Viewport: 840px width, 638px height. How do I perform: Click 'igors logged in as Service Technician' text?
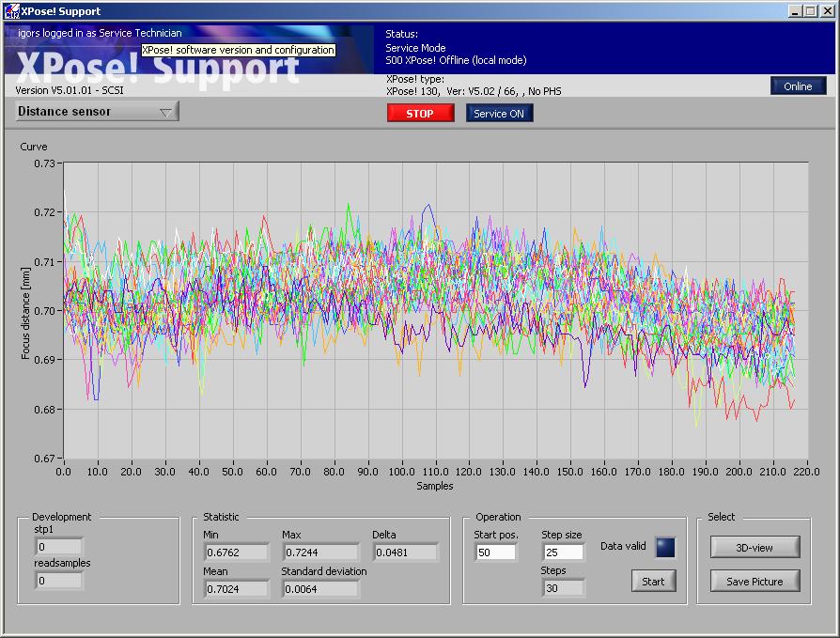coord(100,33)
